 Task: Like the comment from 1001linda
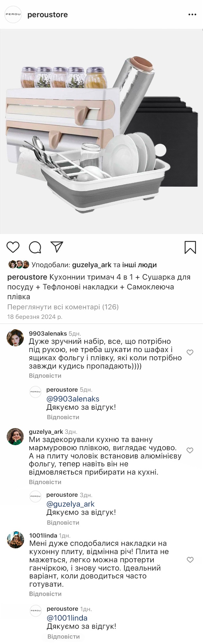190,560
